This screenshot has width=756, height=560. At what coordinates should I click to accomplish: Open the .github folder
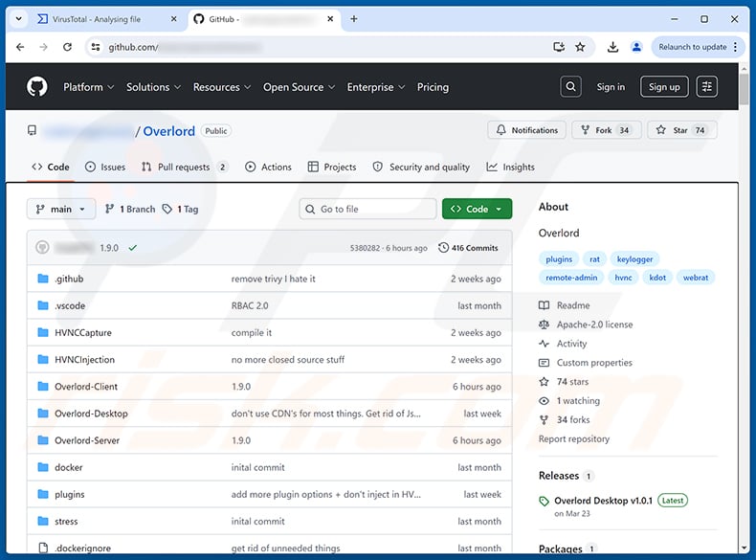(69, 279)
